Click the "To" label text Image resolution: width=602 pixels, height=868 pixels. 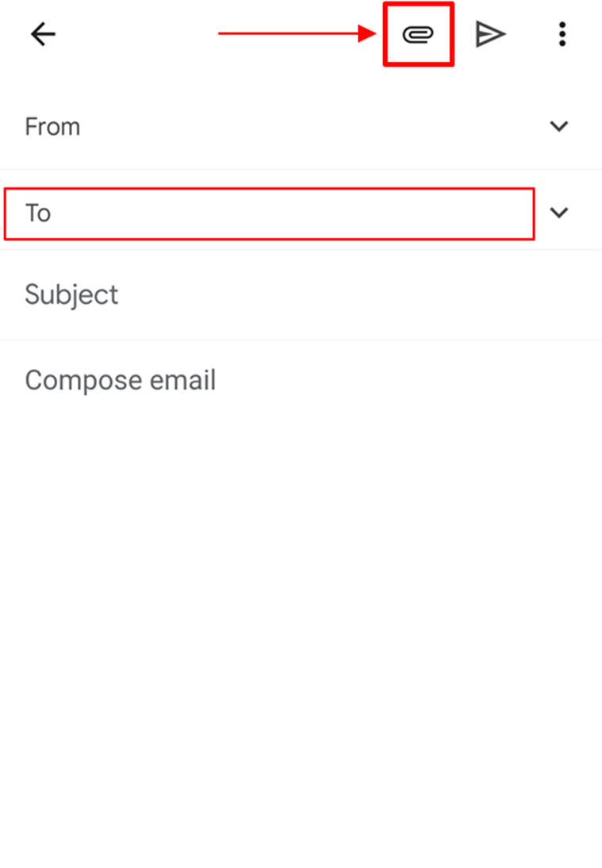point(38,213)
